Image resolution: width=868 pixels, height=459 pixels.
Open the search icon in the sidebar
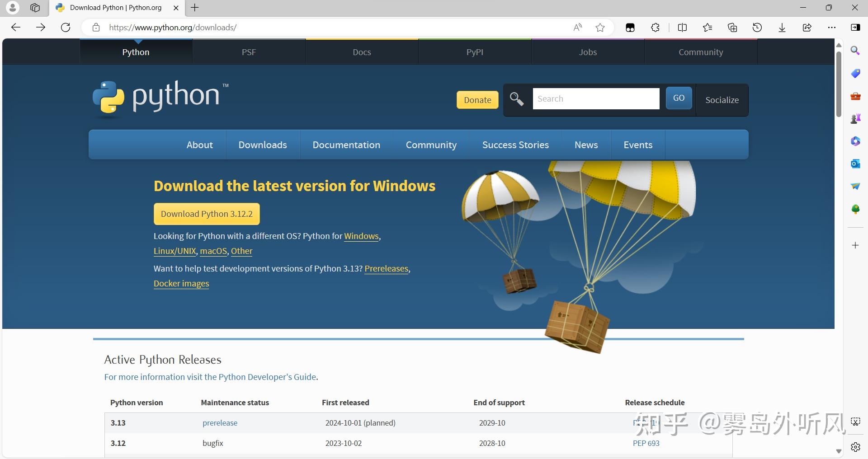tap(855, 50)
